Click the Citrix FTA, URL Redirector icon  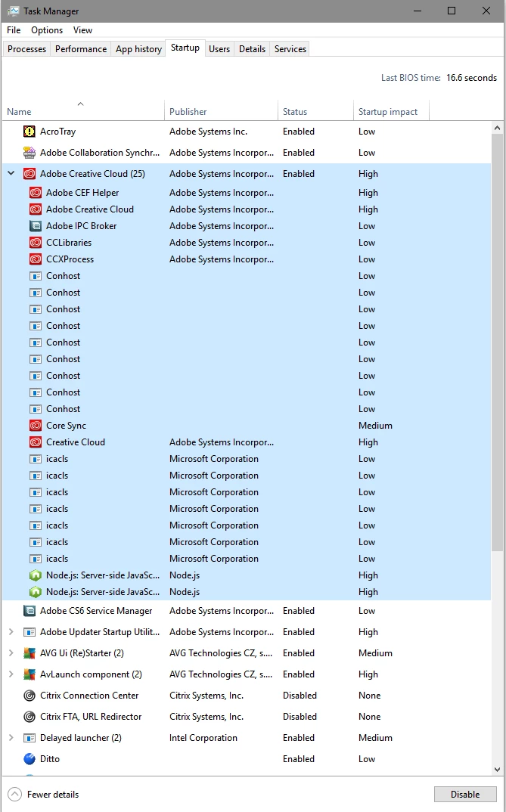29,717
